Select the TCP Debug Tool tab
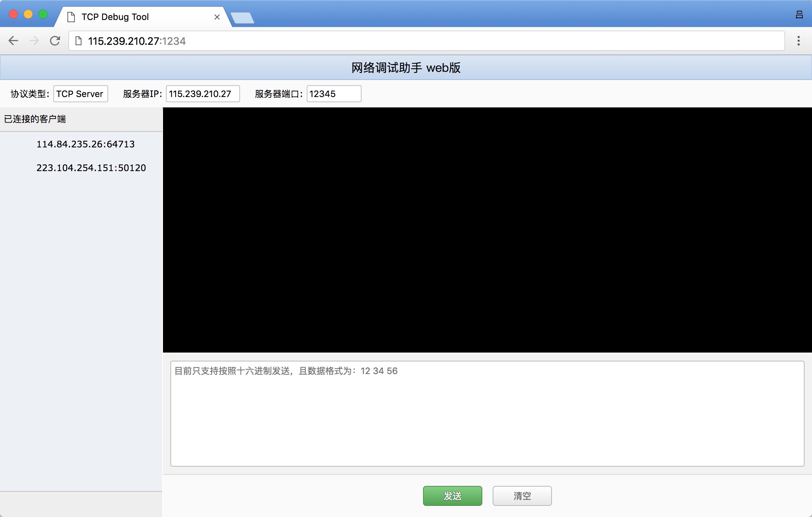Image resolution: width=812 pixels, height=517 pixels. [x=122, y=17]
